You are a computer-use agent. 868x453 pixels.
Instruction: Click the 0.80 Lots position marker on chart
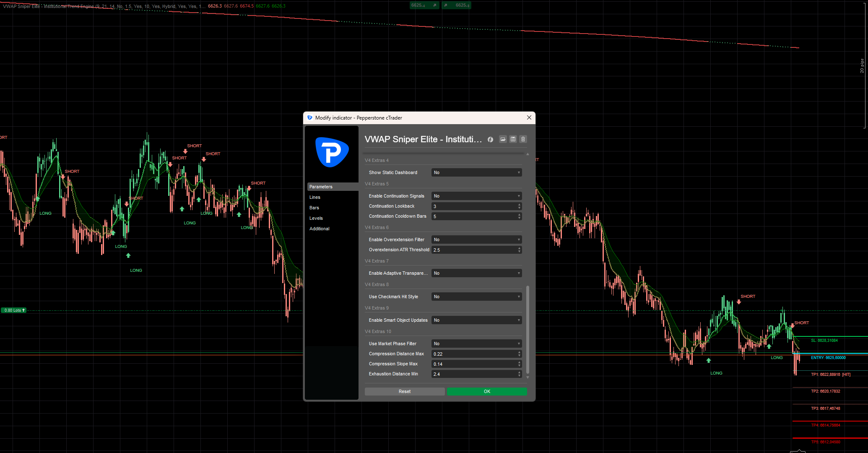pyautogui.click(x=14, y=310)
